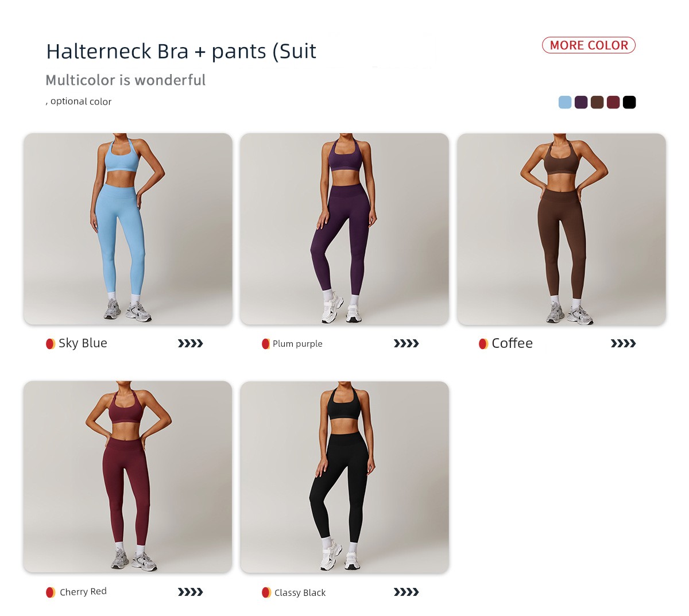Click the chevron arrows beside Cherry Red

click(191, 592)
